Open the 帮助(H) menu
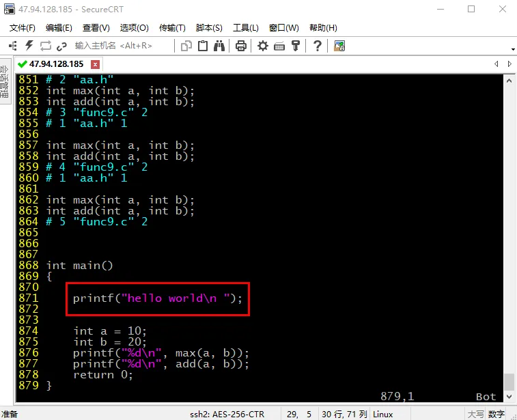The height and width of the screenshot is (420, 517). tap(323, 28)
